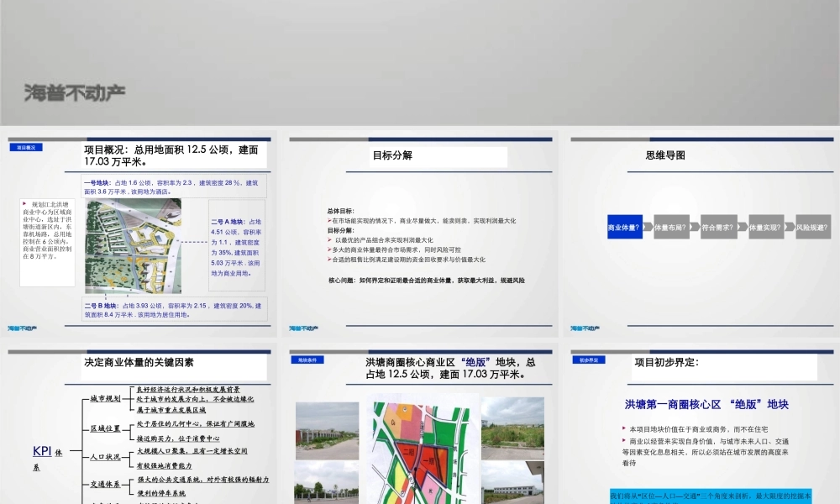This screenshot has height=504, width=840.
Task: Open the 目标分解 slide thumbnail
Action: click(421, 234)
